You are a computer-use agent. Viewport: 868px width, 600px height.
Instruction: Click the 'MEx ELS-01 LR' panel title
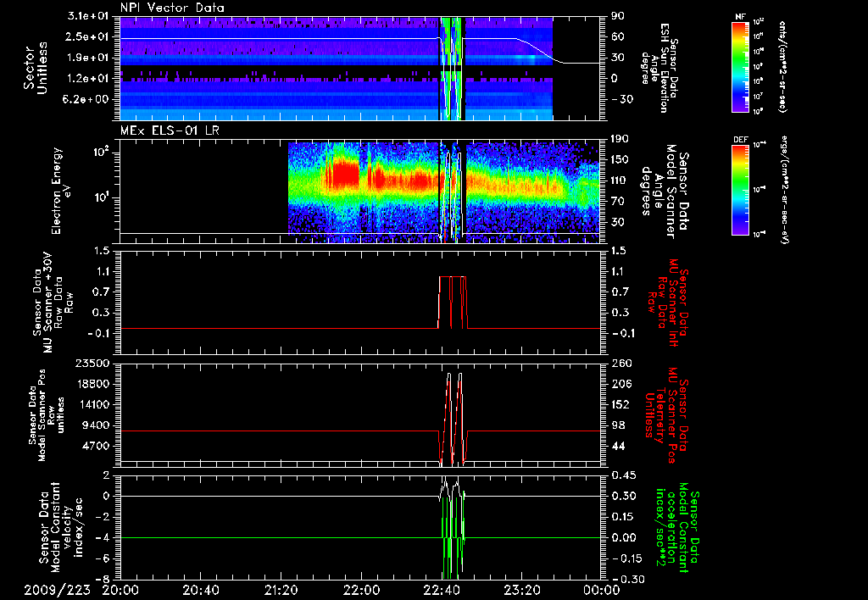(x=171, y=131)
